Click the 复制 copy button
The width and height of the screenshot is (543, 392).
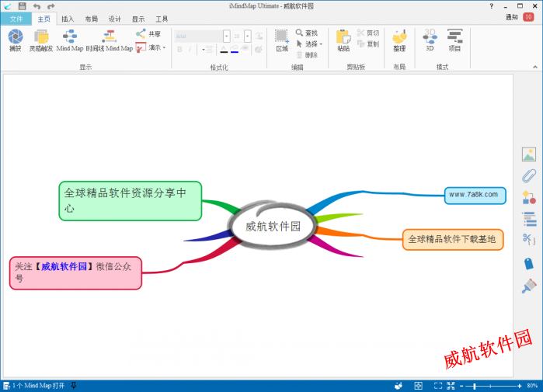368,44
